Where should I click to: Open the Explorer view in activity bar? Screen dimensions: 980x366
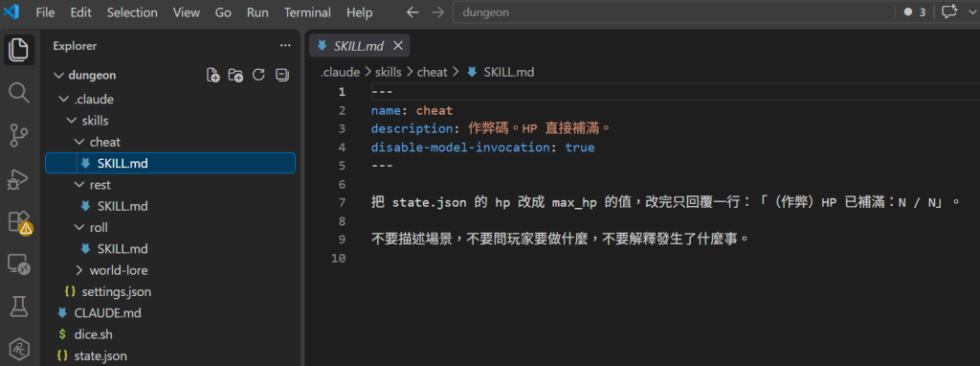19,50
